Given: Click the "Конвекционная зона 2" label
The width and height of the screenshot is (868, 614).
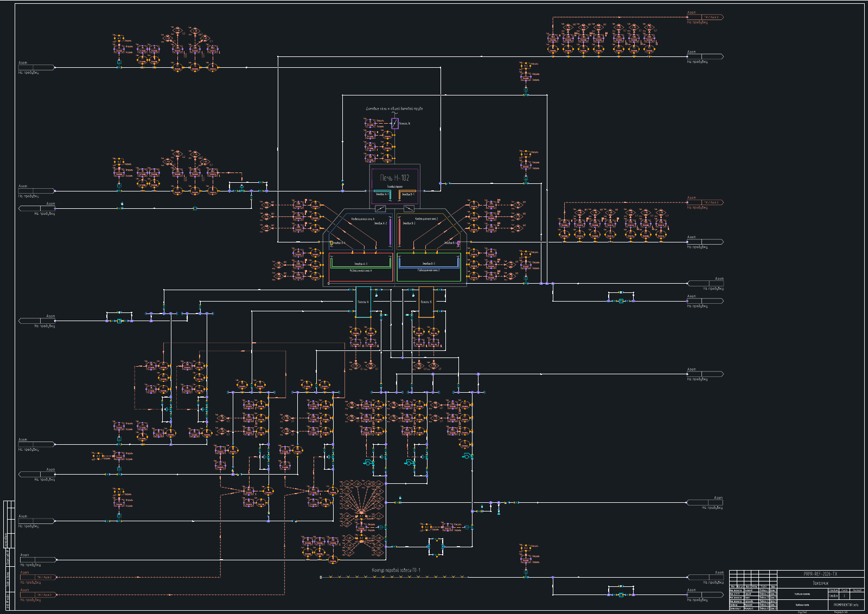Looking at the screenshot, I should tap(426, 219).
